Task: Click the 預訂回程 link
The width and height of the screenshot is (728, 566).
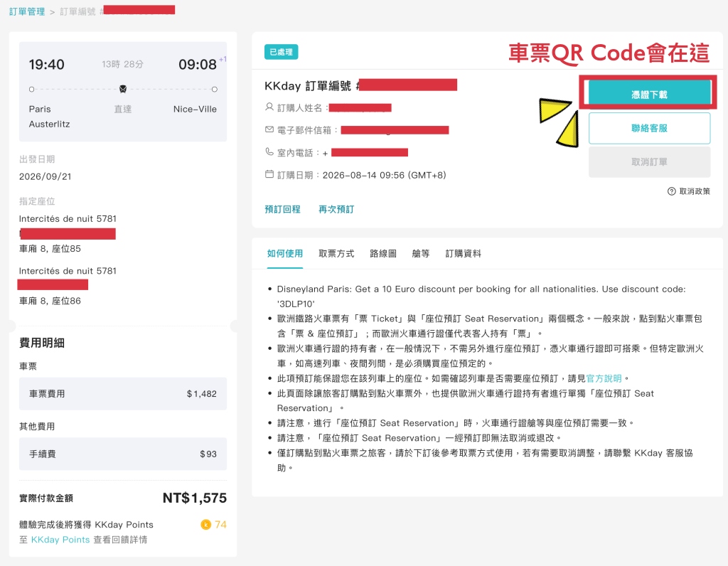Action: pos(282,210)
